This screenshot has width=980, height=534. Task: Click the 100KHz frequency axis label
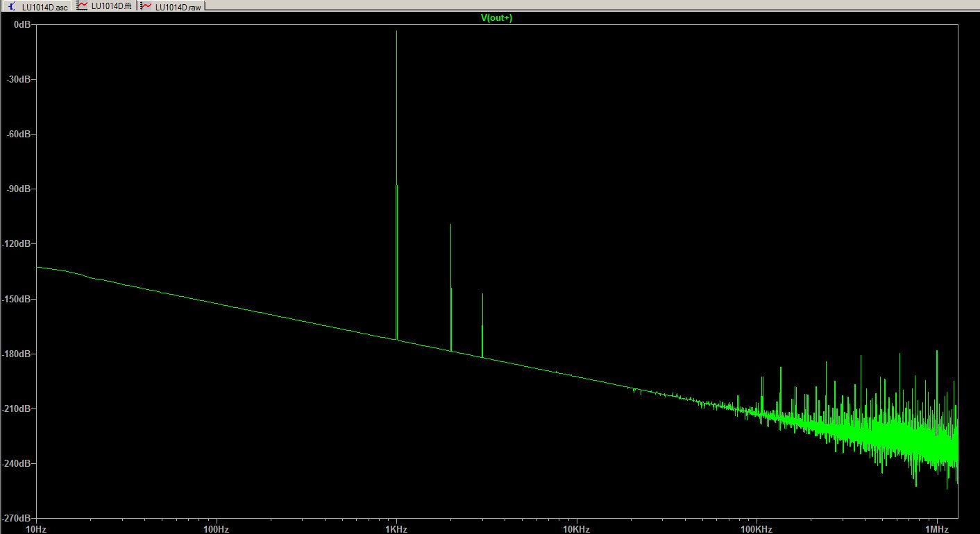tap(757, 529)
